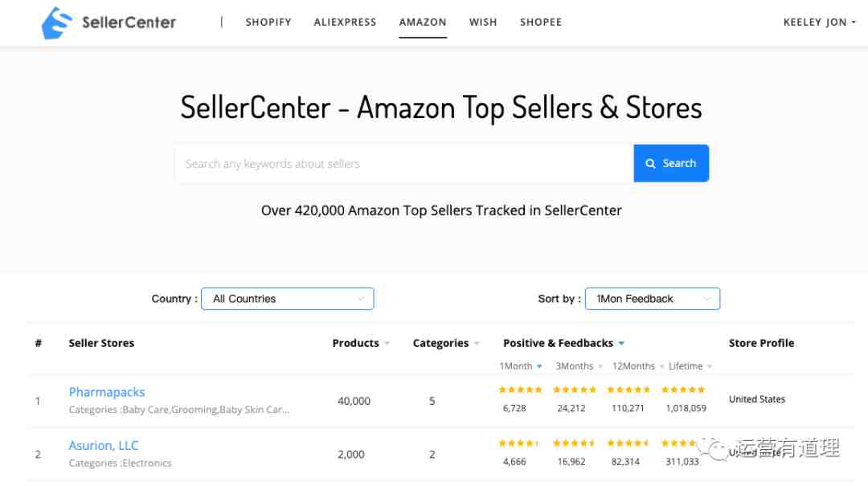This screenshot has width=868, height=486.
Task: Click Positive & Feedbacks sort arrow
Action: [x=621, y=344]
